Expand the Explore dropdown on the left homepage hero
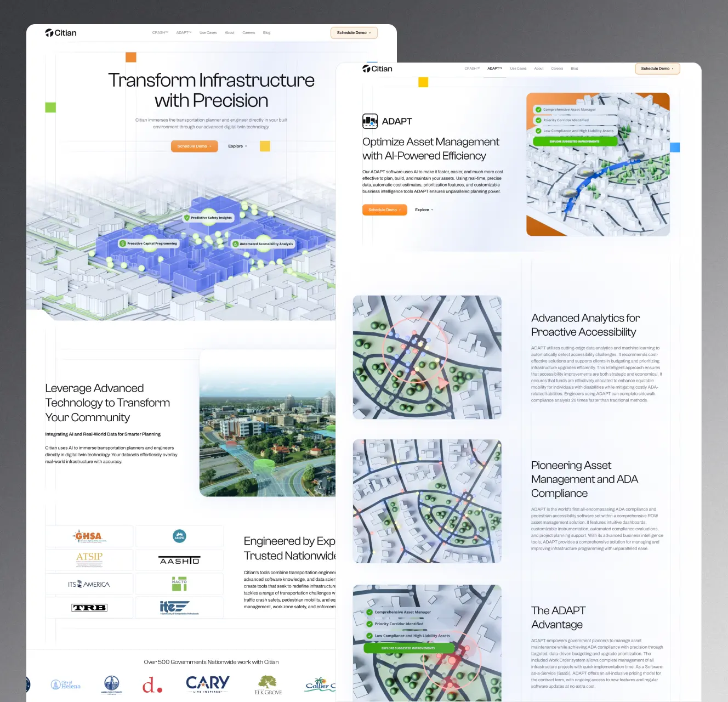728x702 pixels. click(237, 146)
